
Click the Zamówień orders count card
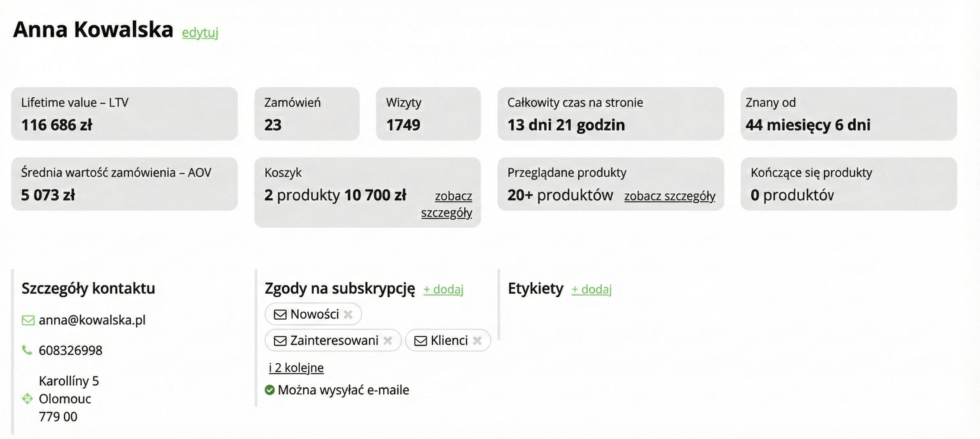pyautogui.click(x=307, y=114)
